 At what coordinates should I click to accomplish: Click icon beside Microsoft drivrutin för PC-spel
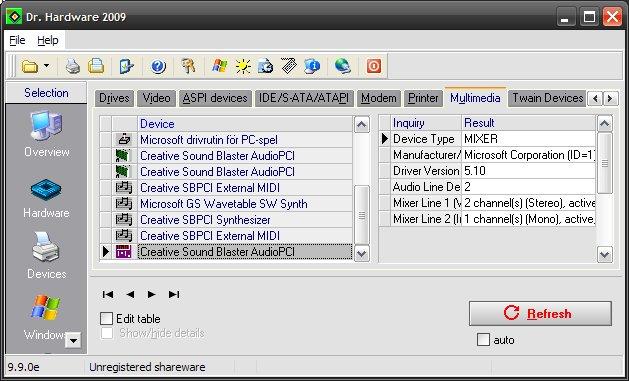click(124, 140)
